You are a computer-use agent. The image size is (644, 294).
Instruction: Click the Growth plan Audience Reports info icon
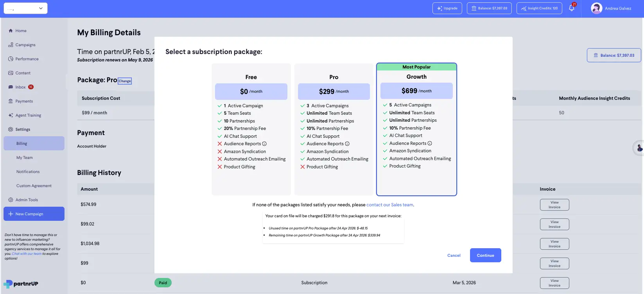[x=430, y=143]
